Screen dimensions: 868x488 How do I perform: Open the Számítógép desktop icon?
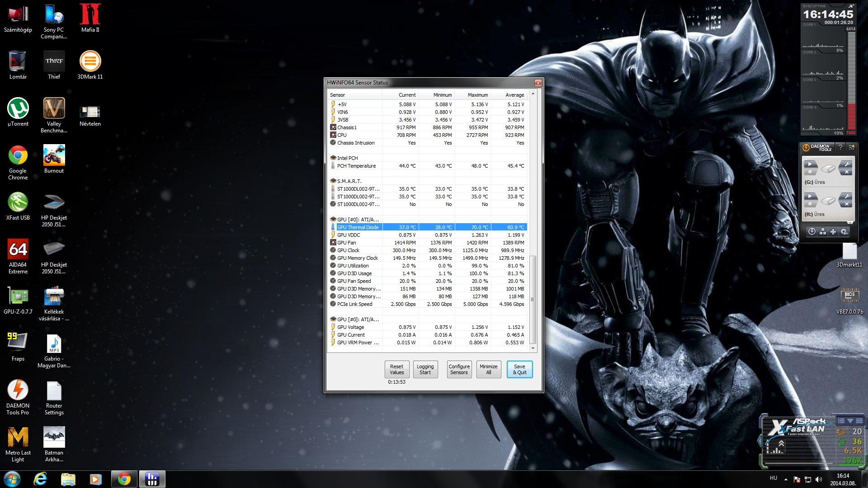[18, 18]
